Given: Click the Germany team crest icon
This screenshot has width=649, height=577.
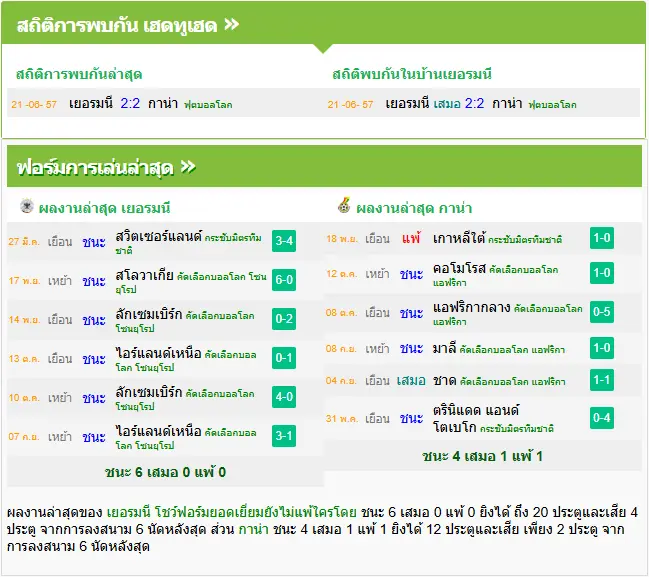Looking at the screenshot, I should [27, 206].
